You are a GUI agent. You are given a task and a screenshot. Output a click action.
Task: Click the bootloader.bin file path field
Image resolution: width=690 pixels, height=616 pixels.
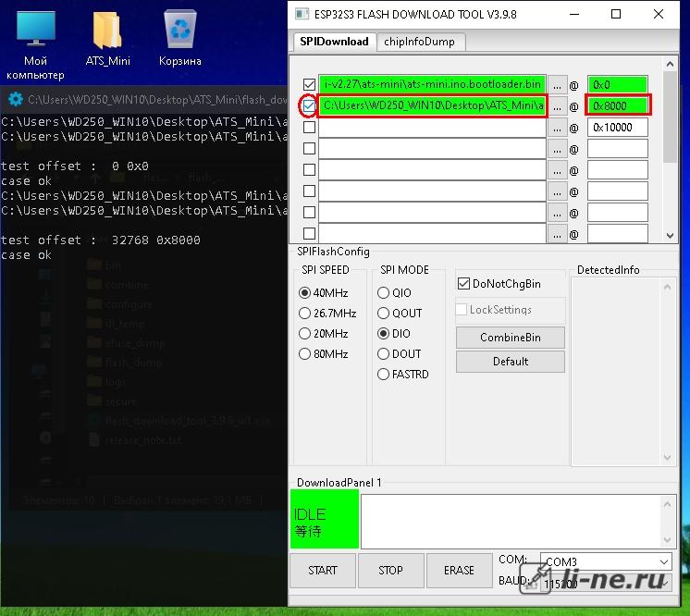pos(432,84)
